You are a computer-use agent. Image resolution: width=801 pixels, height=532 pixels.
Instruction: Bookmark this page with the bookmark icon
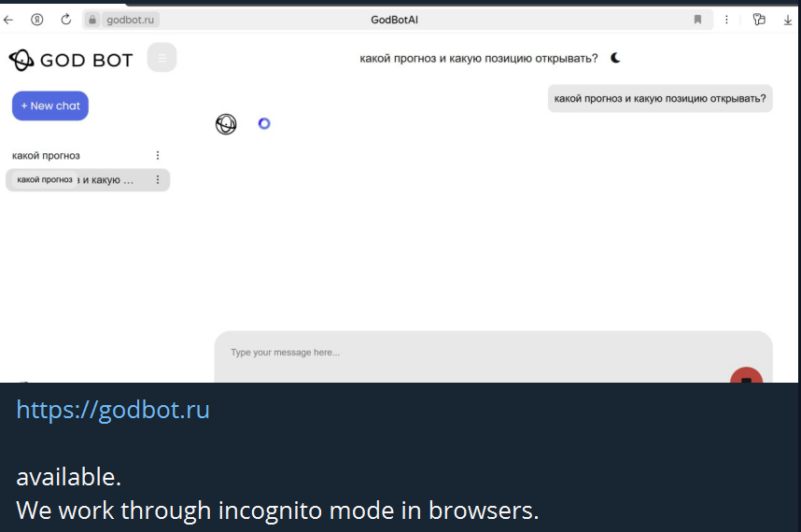coord(697,20)
